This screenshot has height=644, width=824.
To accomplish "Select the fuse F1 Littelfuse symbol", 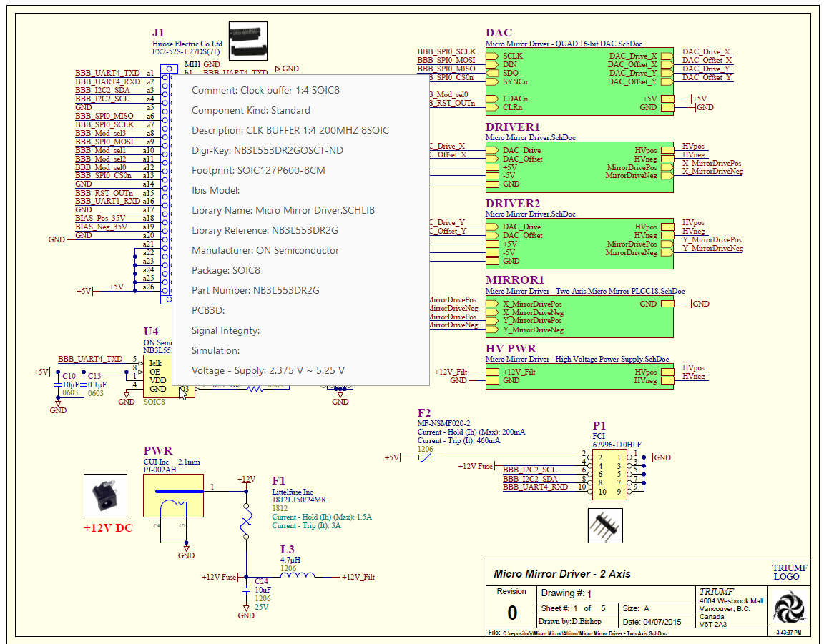I will click(x=246, y=522).
